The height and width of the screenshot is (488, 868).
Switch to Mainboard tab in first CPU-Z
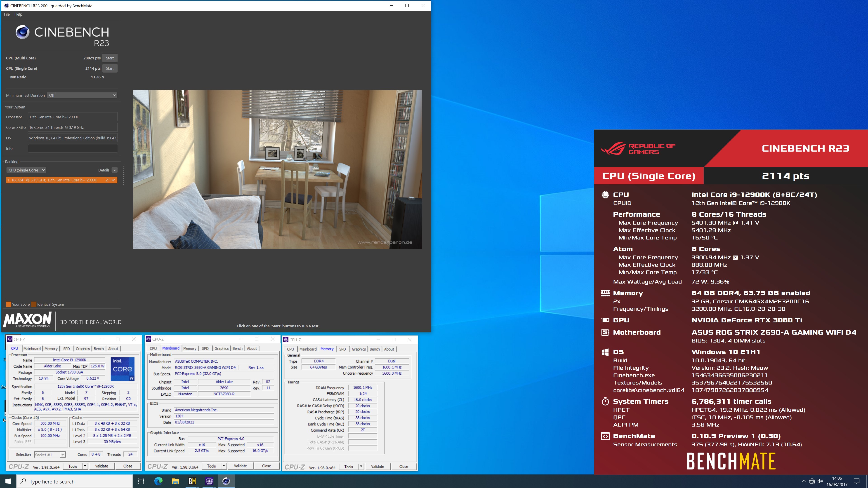tap(32, 349)
